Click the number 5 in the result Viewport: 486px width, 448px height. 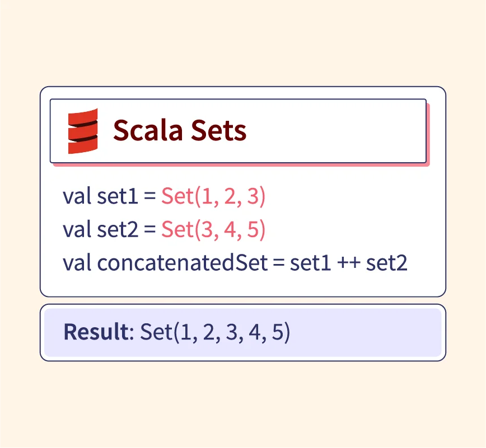coord(279,332)
